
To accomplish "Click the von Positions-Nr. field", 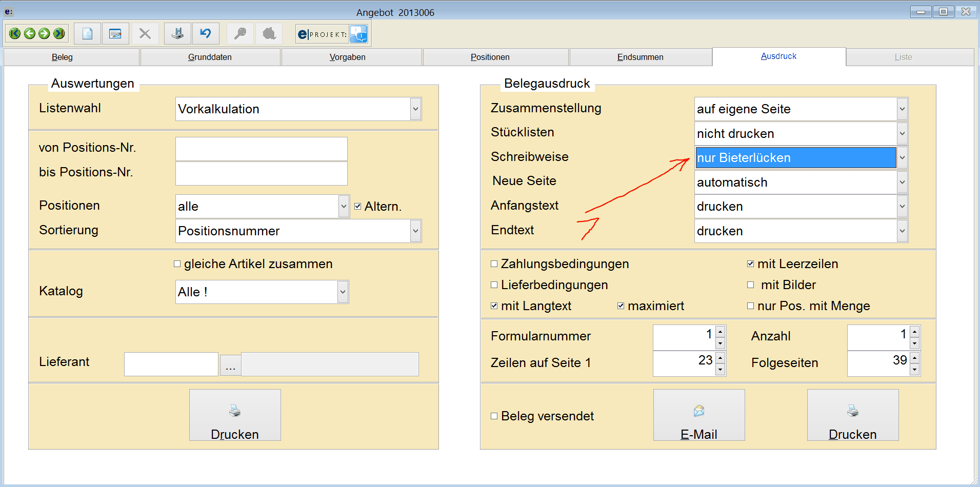I will tap(262, 149).
